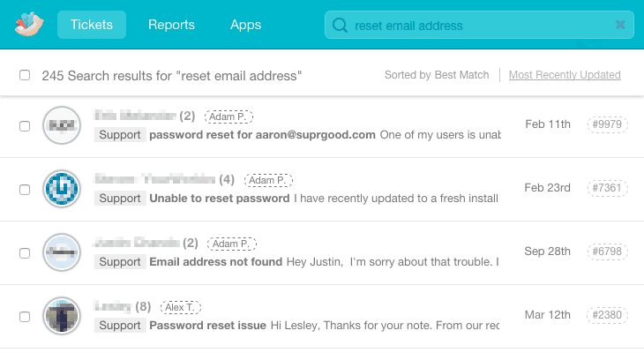Open avatar of ticket #9979 sender
This screenshot has height=353, width=644.
coord(62,126)
